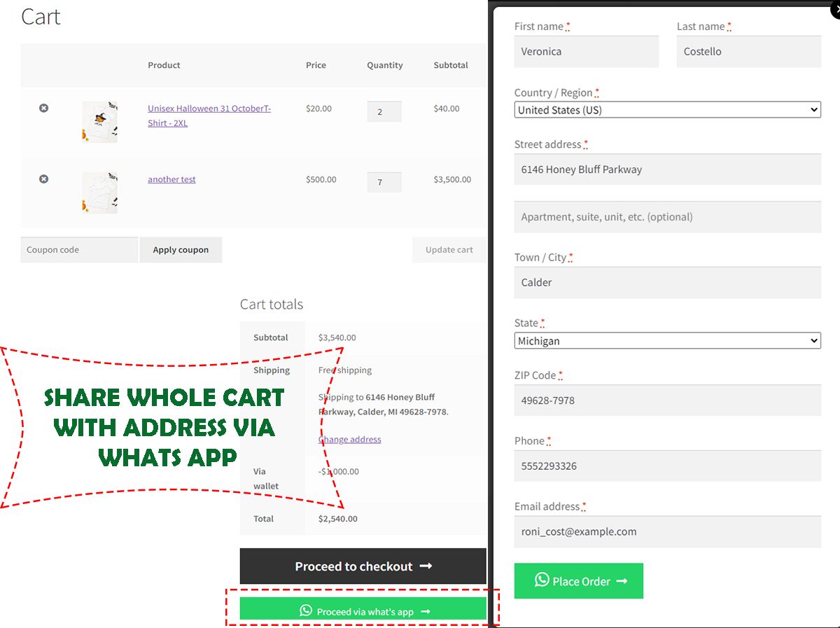Click the Quantity column header
The width and height of the screenshot is (840, 628).
pyautogui.click(x=385, y=65)
